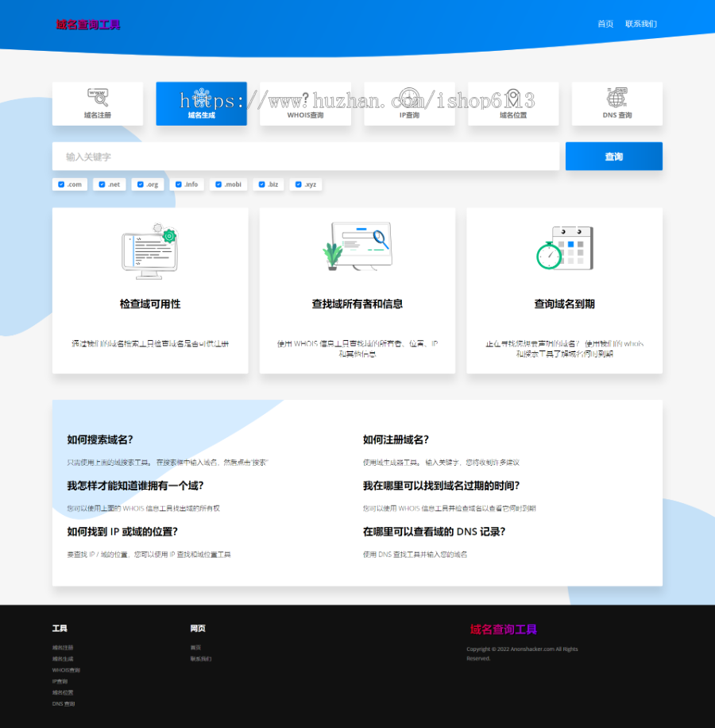The image size is (715, 728).
Task: Click the 域名查询工具 header logo
Action: 88,25
